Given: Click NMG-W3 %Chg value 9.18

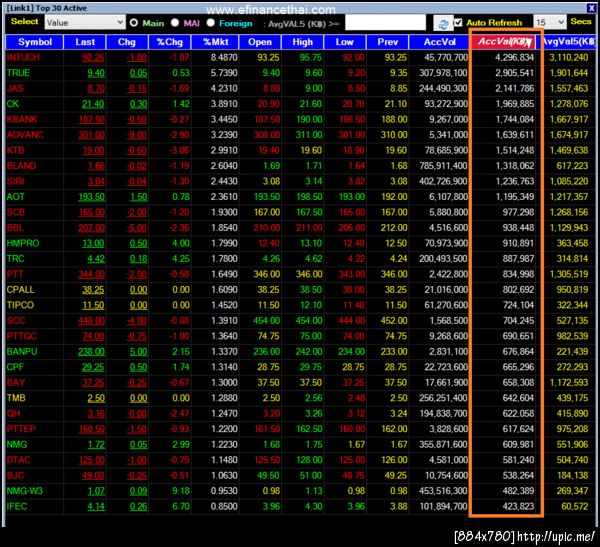Looking at the screenshot, I should 181,491.
